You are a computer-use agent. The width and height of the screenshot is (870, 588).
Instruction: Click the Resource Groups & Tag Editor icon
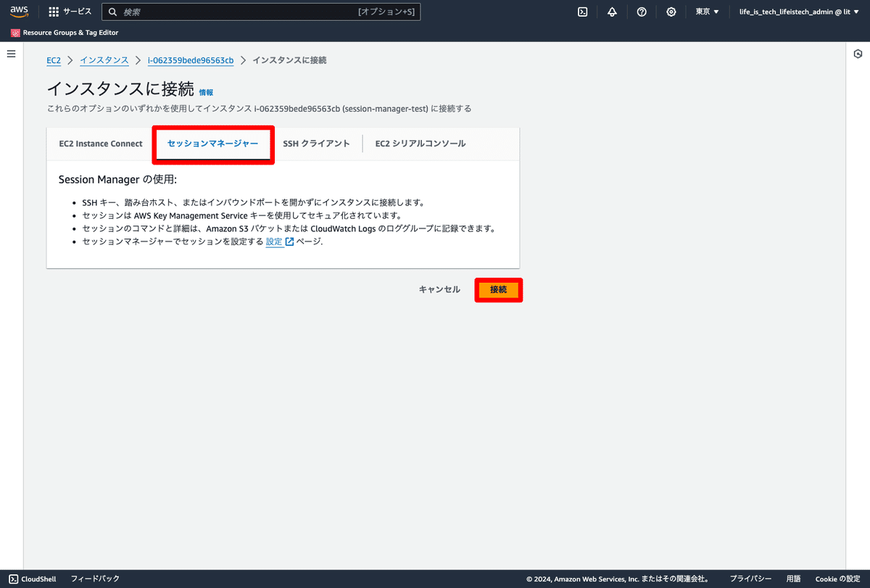(15, 33)
